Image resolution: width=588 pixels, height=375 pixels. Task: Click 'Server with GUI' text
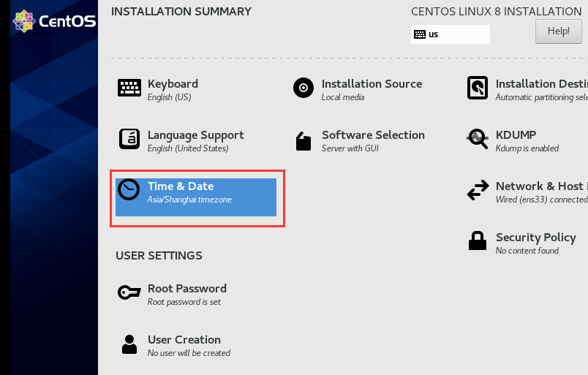coord(350,148)
